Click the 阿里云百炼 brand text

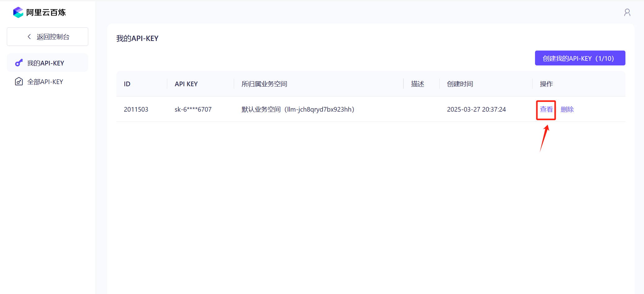click(x=46, y=12)
